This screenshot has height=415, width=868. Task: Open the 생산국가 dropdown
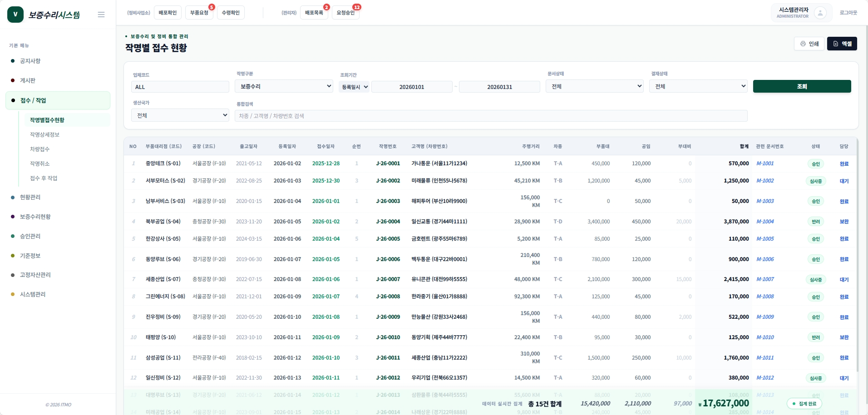pyautogui.click(x=180, y=115)
